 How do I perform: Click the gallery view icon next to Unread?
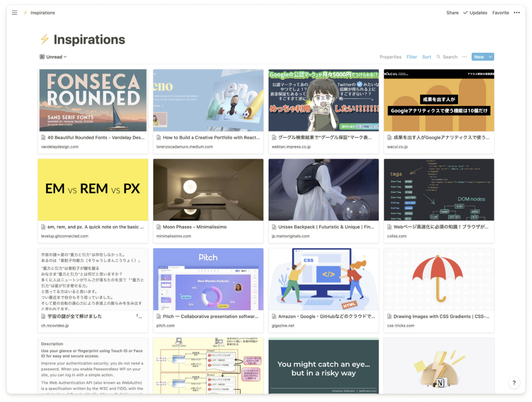pos(42,57)
